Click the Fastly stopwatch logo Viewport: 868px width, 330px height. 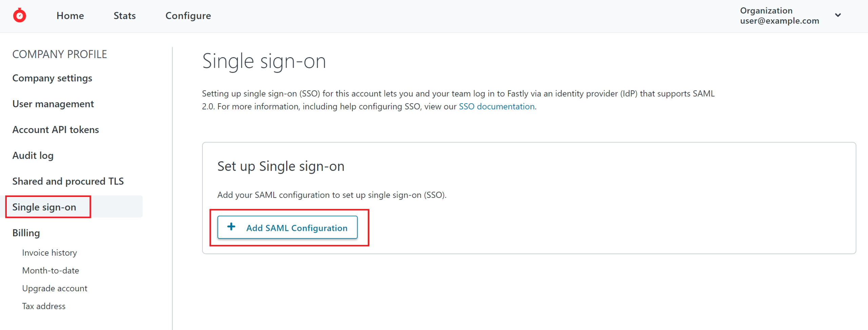[x=19, y=16]
